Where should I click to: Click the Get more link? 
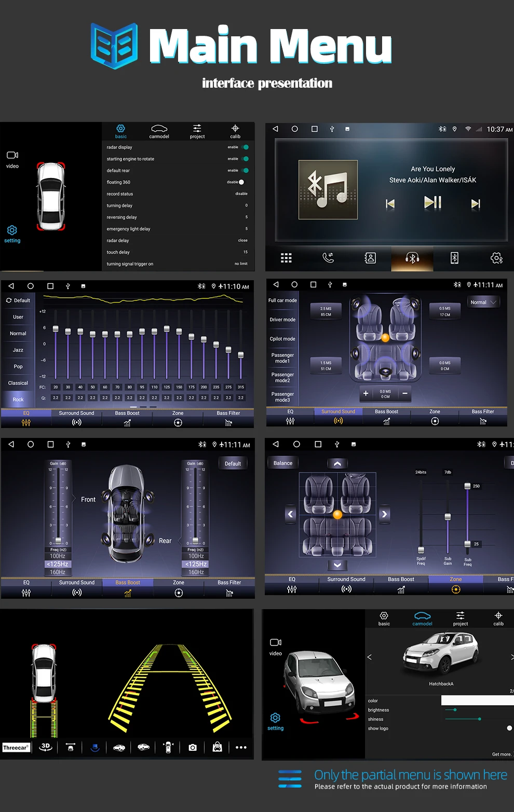502,754
